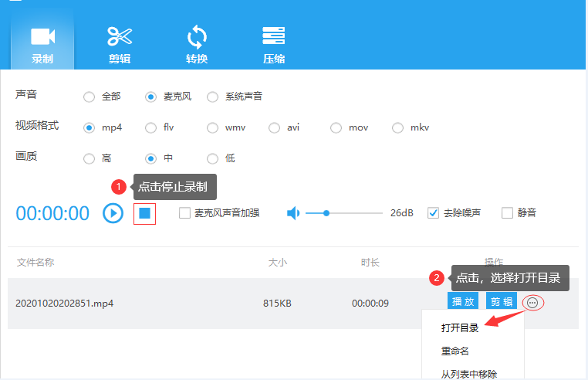This screenshot has height=380, width=588.
Task: Select 系统声音 audio source
Action: point(213,97)
